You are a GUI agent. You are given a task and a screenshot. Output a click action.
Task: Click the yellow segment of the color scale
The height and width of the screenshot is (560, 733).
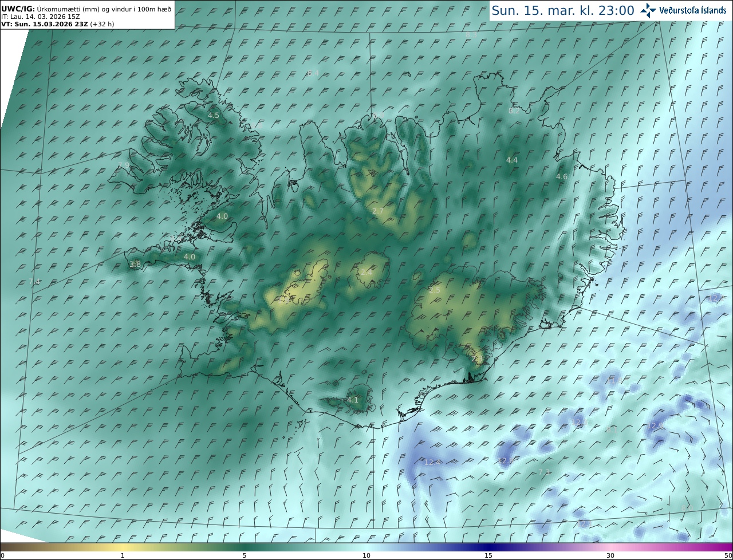coord(123,547)
